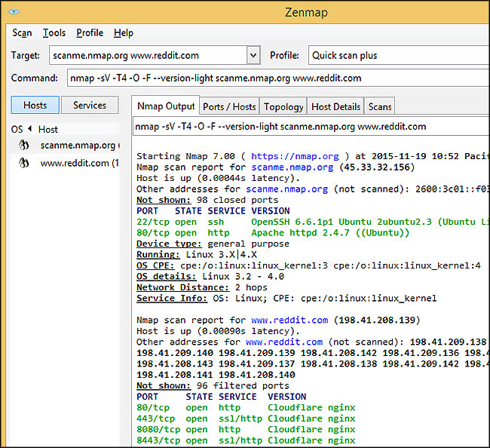Click the Linux OS icon beside www.reddit.com
This screenshot has height=448, width=490.
[x=24, y=163]
